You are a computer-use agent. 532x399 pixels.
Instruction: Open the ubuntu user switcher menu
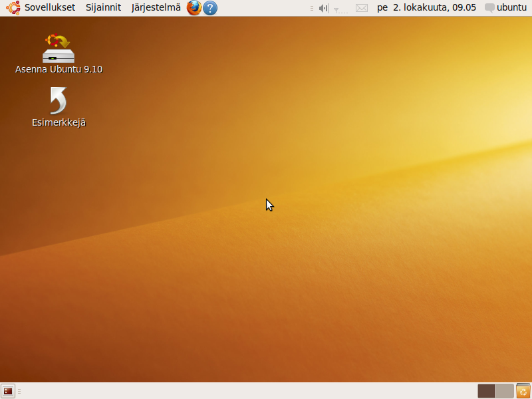(x=511, y=8)
